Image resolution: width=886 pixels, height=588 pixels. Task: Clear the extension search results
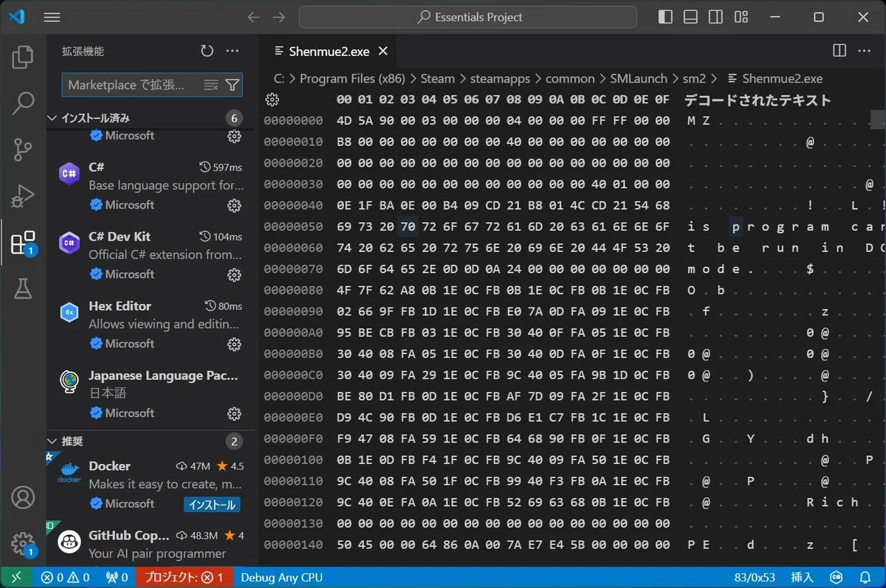(x=211, y=85)
